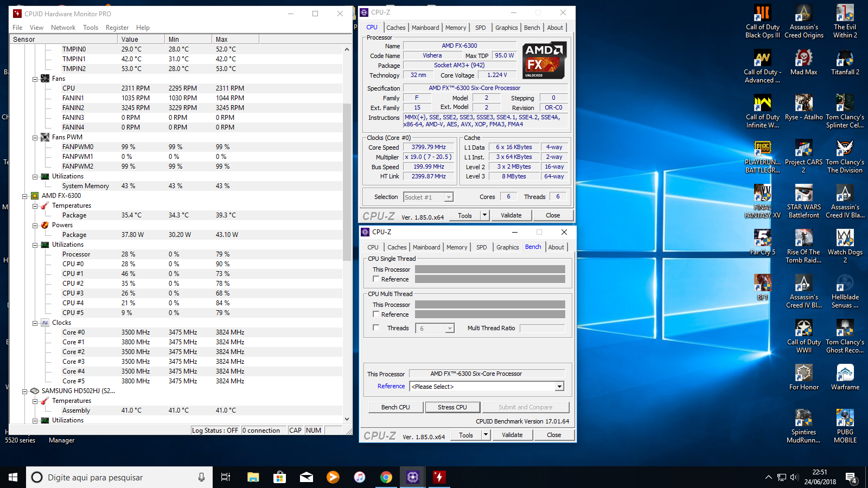The image size is (868, 488).
Task: Switch to Graphics tab in bottom CPU-Z
Action: [x=508, y=247]
